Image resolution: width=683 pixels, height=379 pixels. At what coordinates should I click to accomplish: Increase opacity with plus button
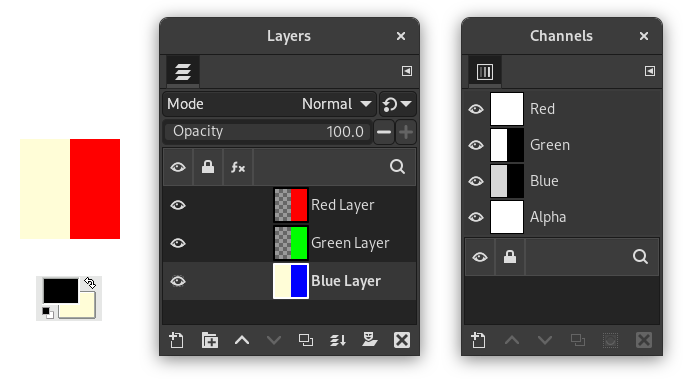pyautogui.click(x=406, y=132)
